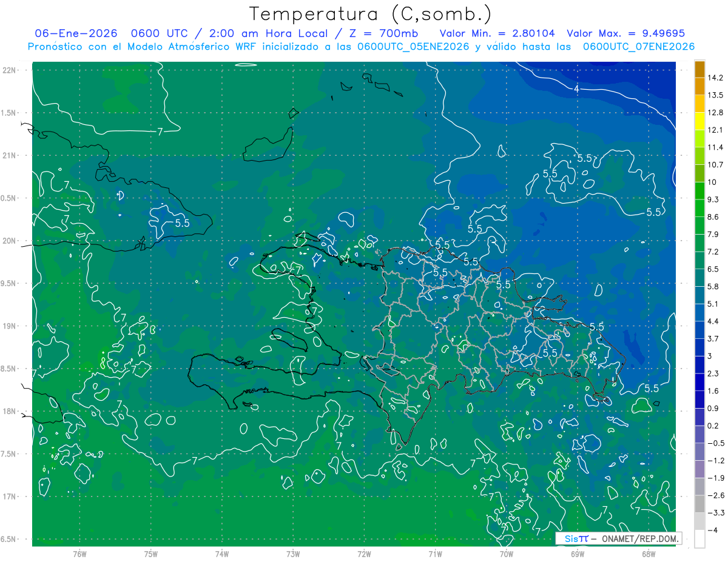This screenshot has height=562, width=728.
Task: Click the contour label "4" on the map
Action: point(576,89)
